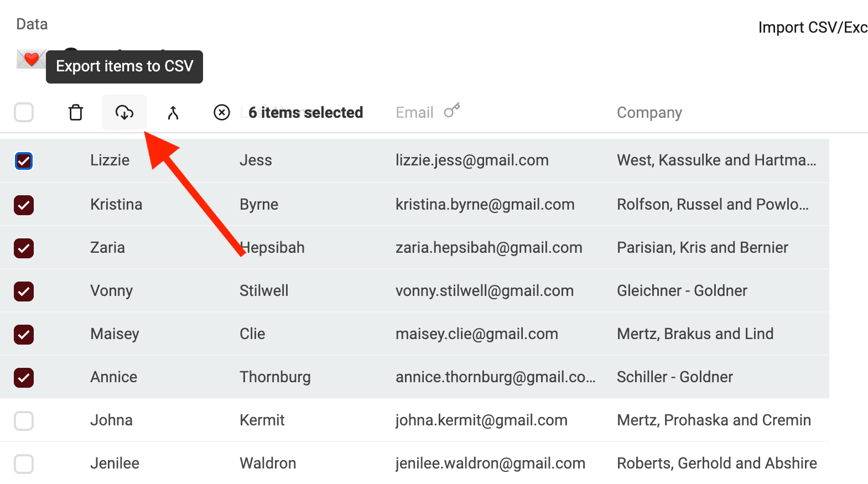Image resolution: width=868 pixels, height=484 pixels.
Task: Open email lizzie.jess@gmail.com cell
Action: tap(472, 160)
